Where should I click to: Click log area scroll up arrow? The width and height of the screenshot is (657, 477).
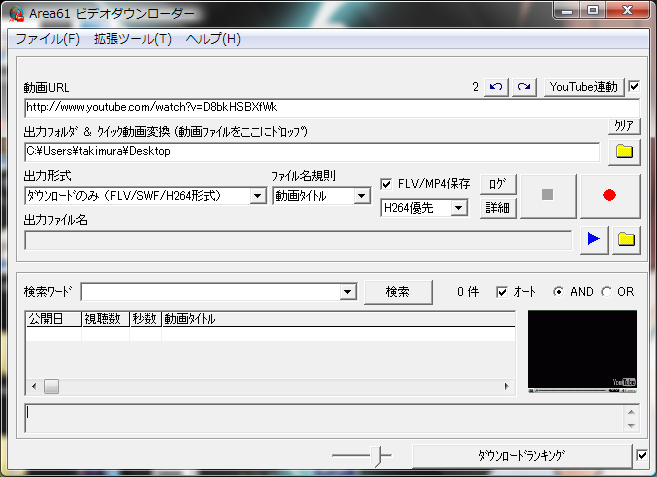click(631, 412)
